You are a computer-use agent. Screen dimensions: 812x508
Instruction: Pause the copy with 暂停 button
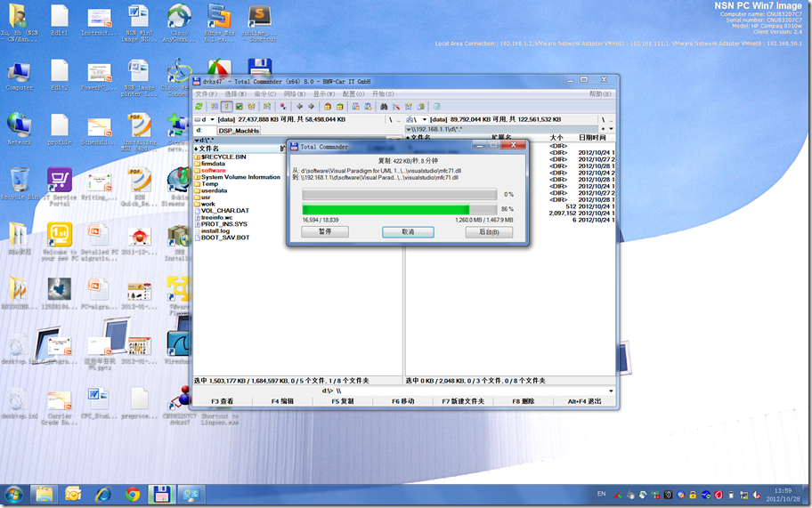pos(325,231)
